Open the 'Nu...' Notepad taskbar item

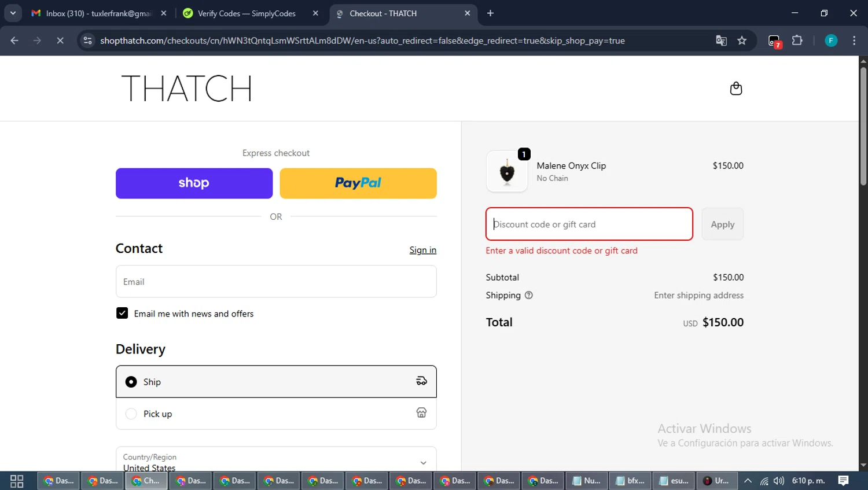(587, 481)
